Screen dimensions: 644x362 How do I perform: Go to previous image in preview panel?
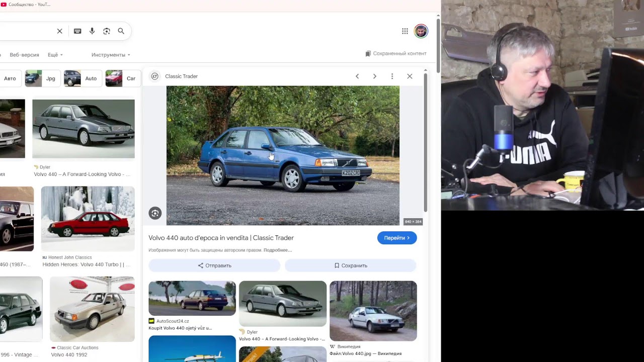(x=357, y=76)
